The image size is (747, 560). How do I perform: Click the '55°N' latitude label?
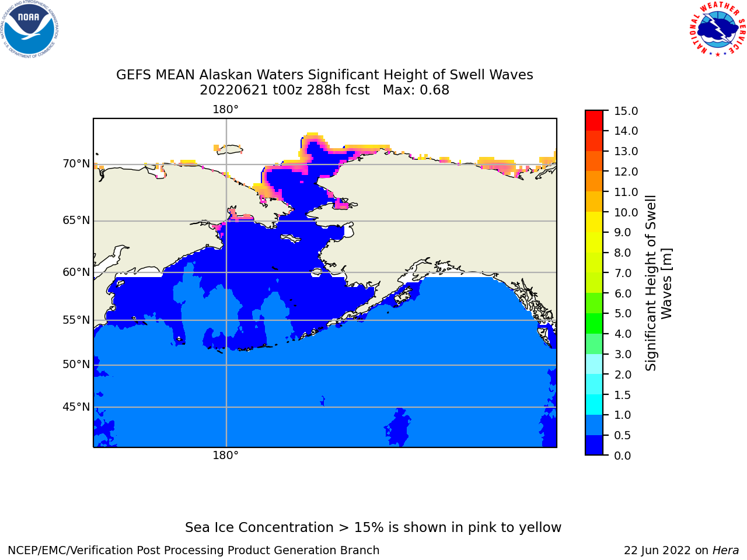pos(76,320)
